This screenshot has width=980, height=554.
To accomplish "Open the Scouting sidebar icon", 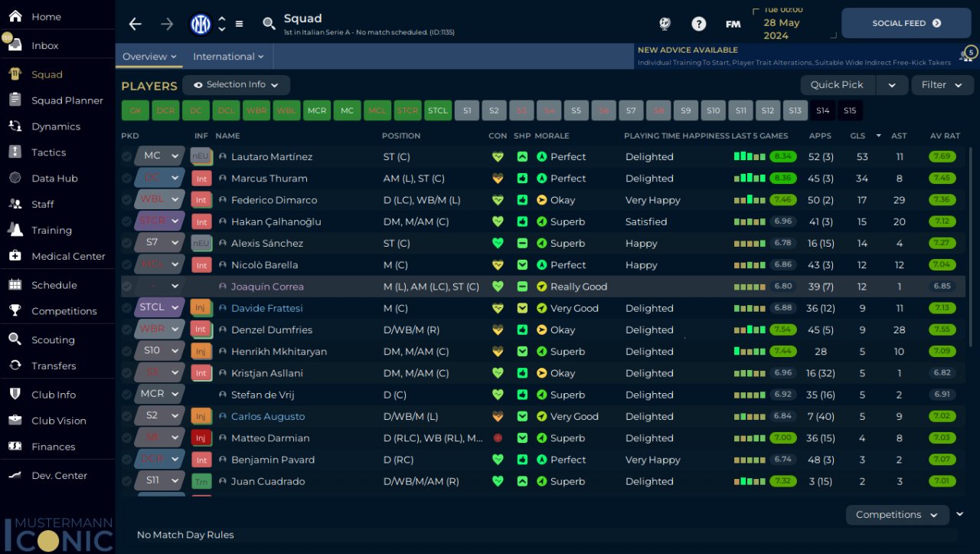I will point(15,339).
